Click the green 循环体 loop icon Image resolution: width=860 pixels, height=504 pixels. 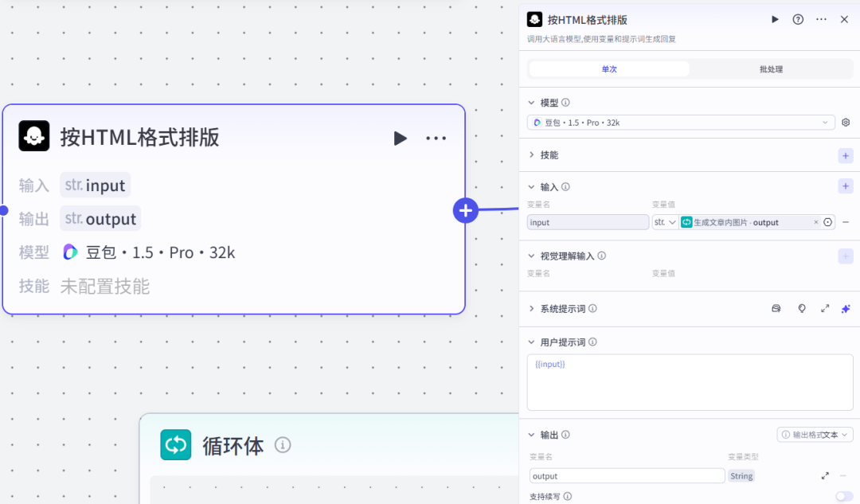[x=175, y=445]
